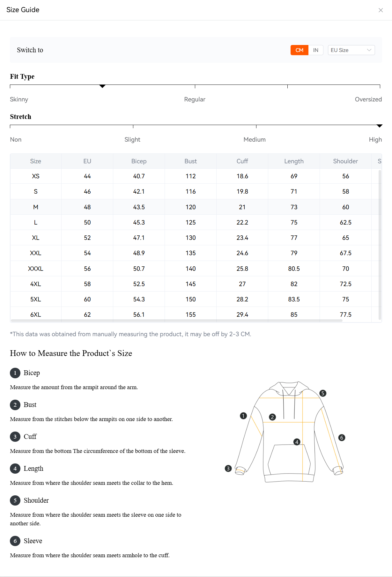
Task: Select the M size row
Action: point(36,207)
